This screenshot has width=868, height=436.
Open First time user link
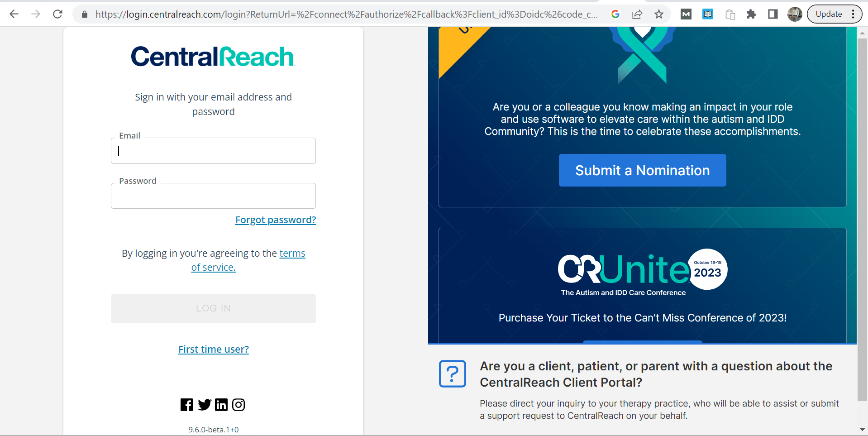214,350
